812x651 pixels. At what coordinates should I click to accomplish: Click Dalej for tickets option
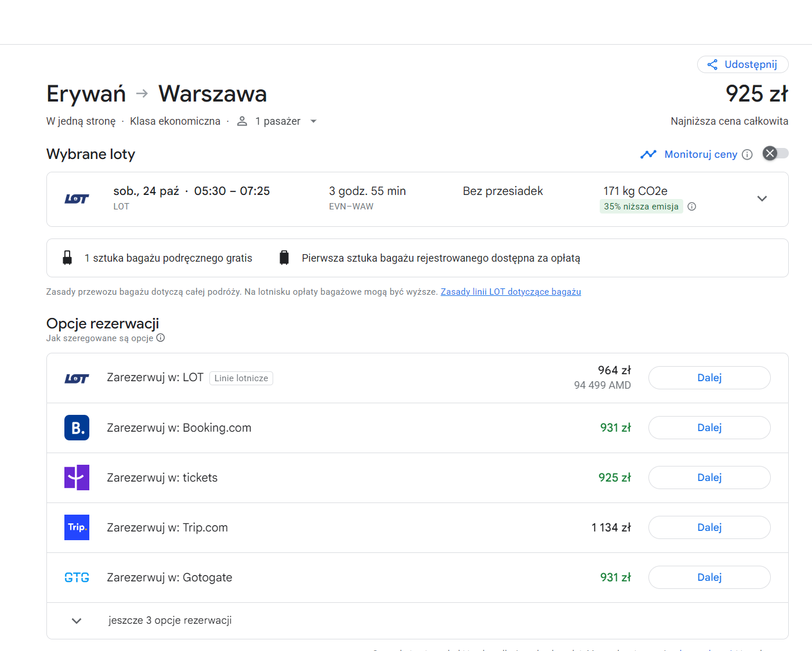[x=709, y=478]
